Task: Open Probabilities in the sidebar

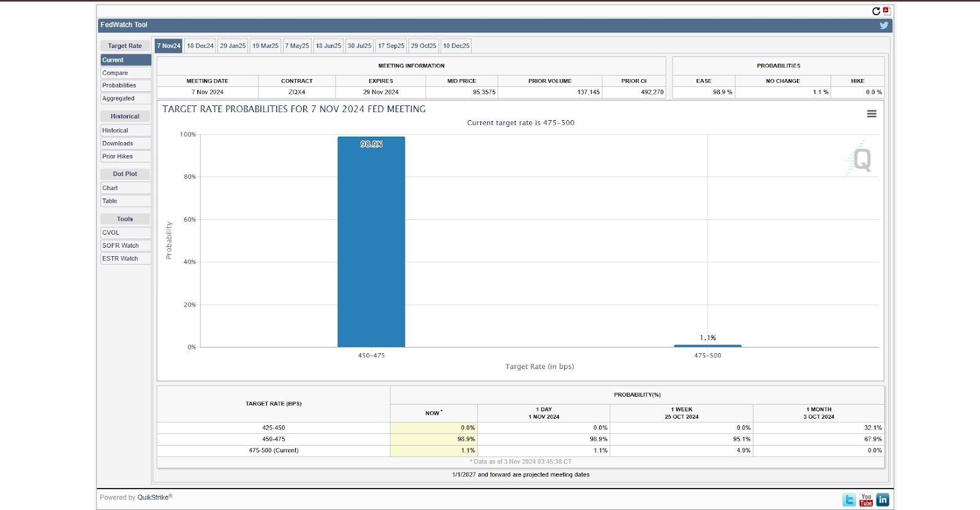Action: [126, 86]
